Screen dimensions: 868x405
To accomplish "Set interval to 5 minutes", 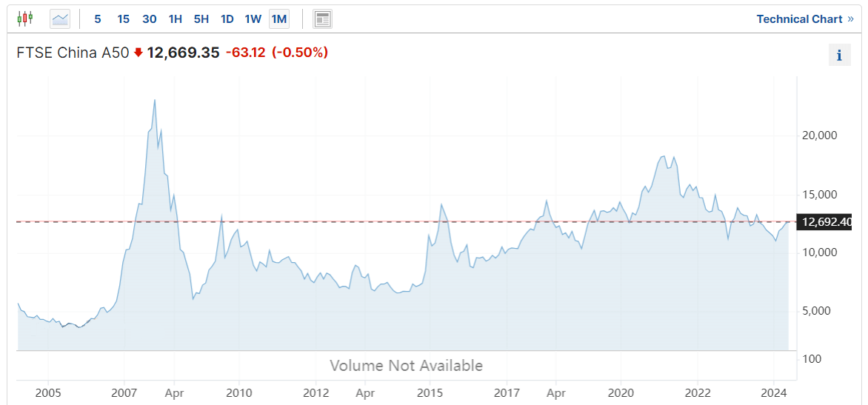I will (x=98, y=19).
